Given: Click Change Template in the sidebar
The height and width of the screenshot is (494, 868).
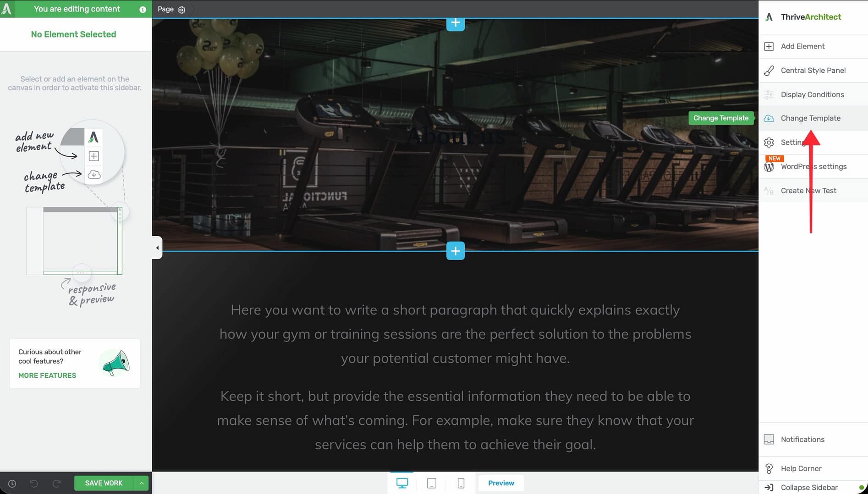Looking at the screenshot, I should 810,118.
